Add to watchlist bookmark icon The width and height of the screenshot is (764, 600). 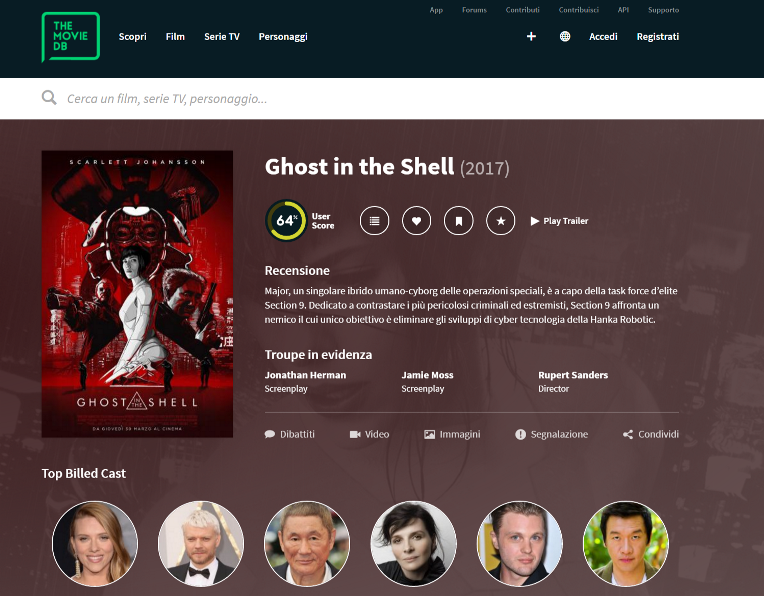[x=458, y=221]
